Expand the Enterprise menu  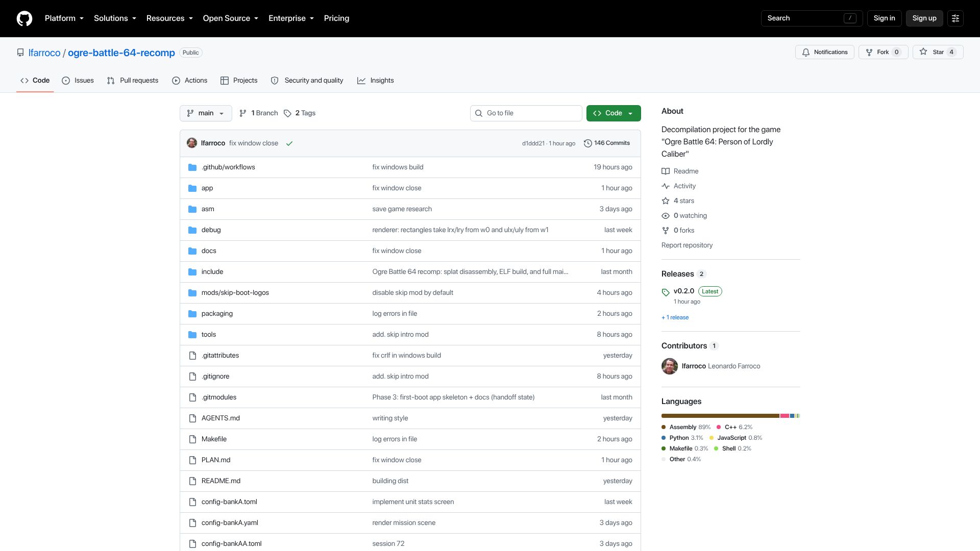click(x=291, y=18)
